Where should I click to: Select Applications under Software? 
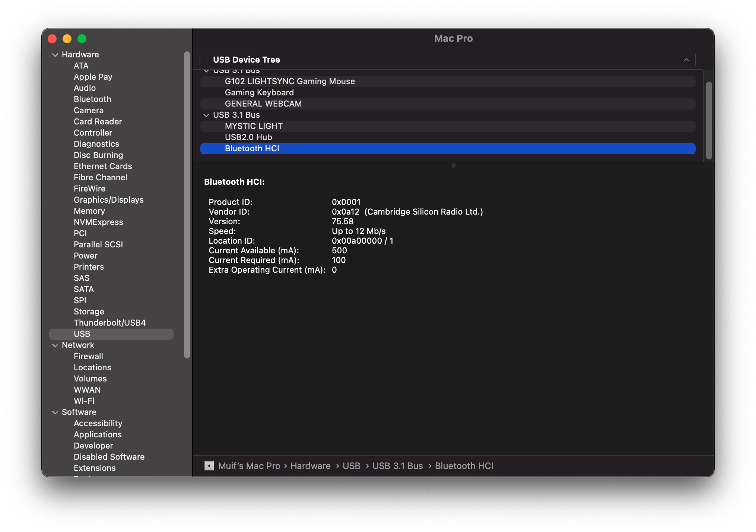click(98, 434)
